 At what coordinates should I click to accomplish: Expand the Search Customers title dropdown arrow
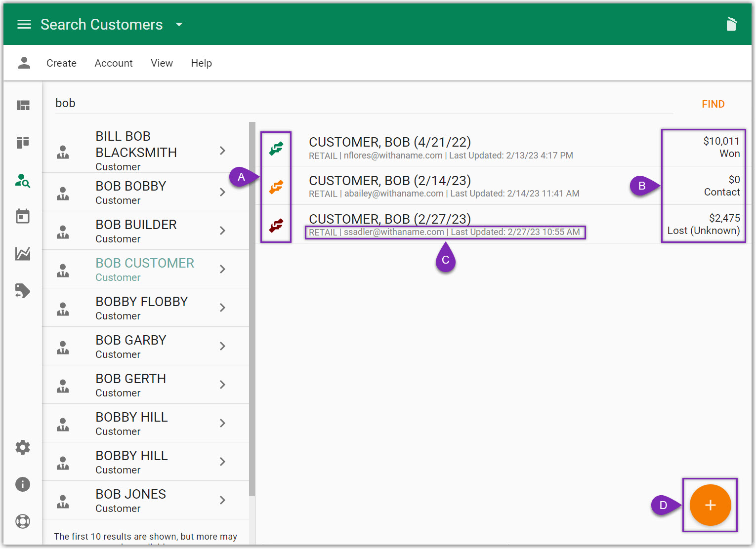(x=179, y=25)
